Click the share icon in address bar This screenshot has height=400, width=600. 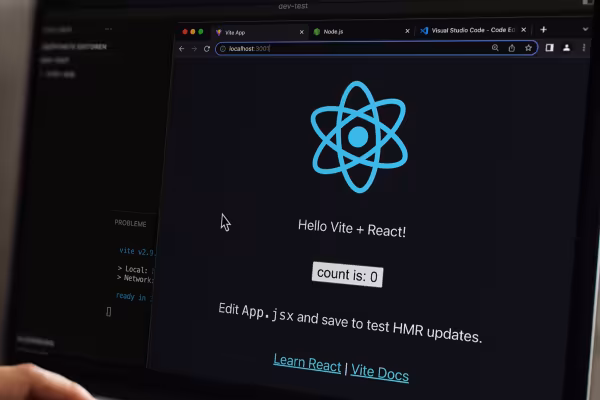512,48
